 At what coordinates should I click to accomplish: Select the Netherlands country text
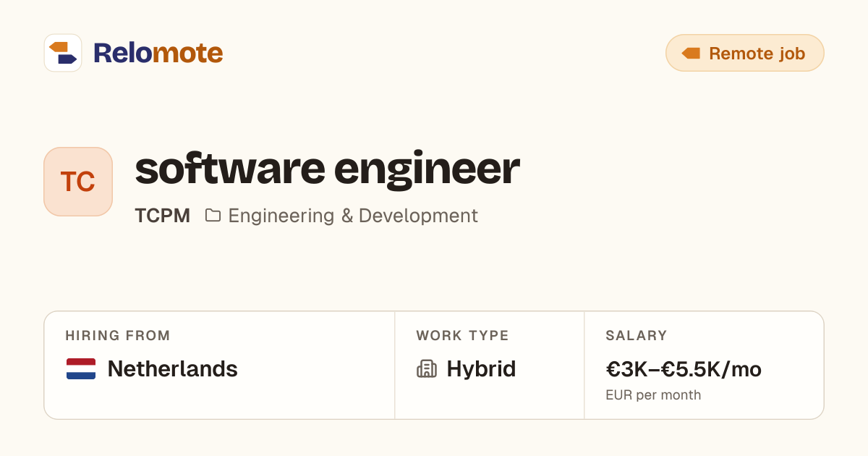click(172, 369)
